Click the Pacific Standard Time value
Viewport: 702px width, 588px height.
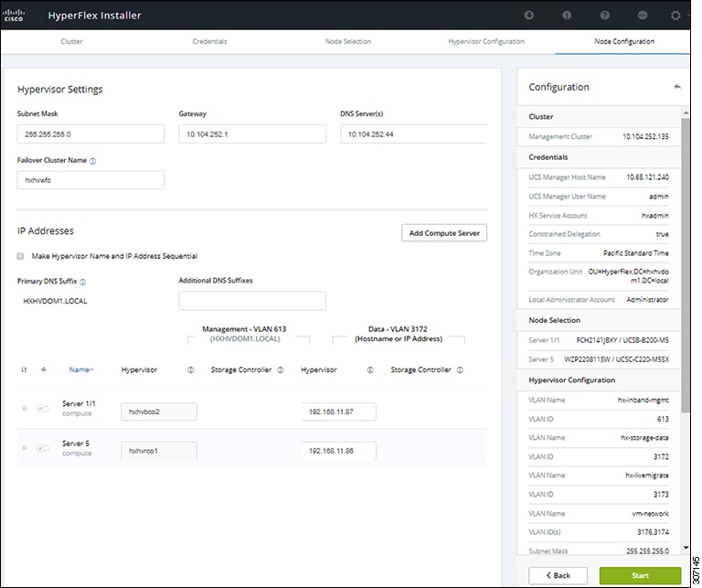[x=636, y=253]
